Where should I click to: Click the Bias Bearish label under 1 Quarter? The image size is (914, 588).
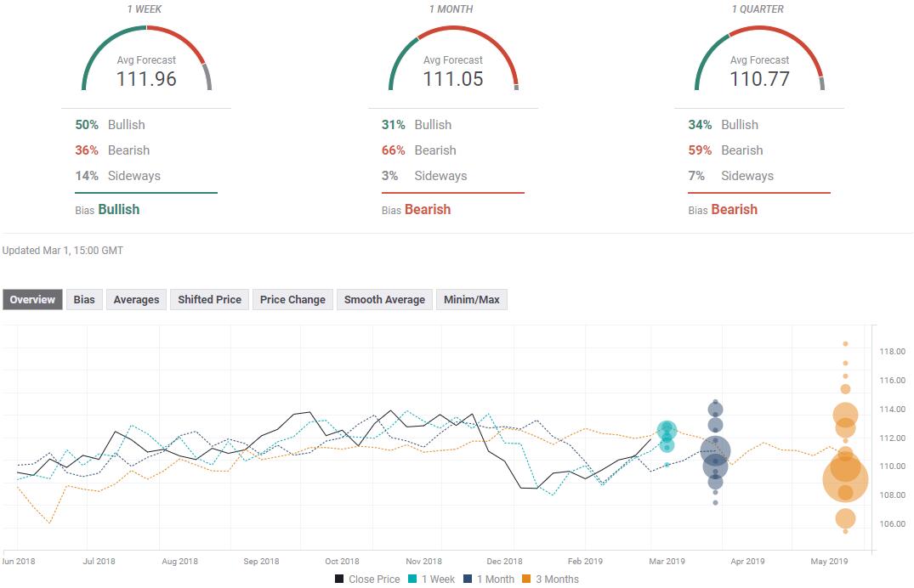[x=723, y=210]
